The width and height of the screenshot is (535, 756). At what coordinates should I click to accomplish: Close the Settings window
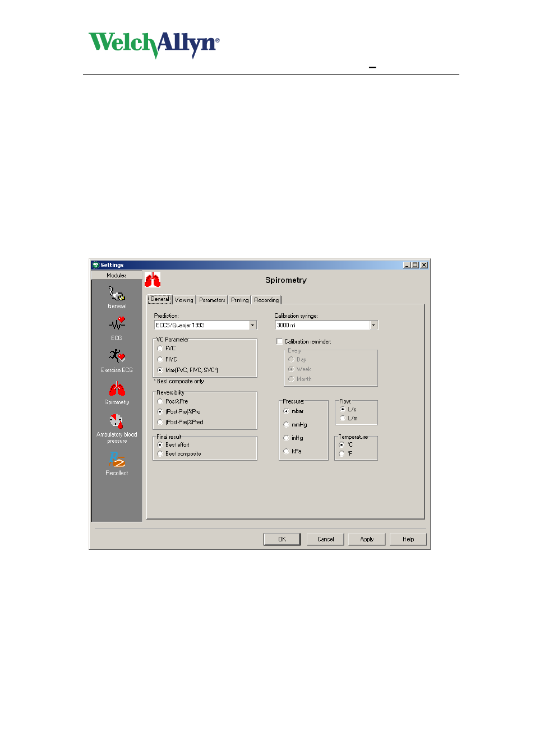(425, 265)
